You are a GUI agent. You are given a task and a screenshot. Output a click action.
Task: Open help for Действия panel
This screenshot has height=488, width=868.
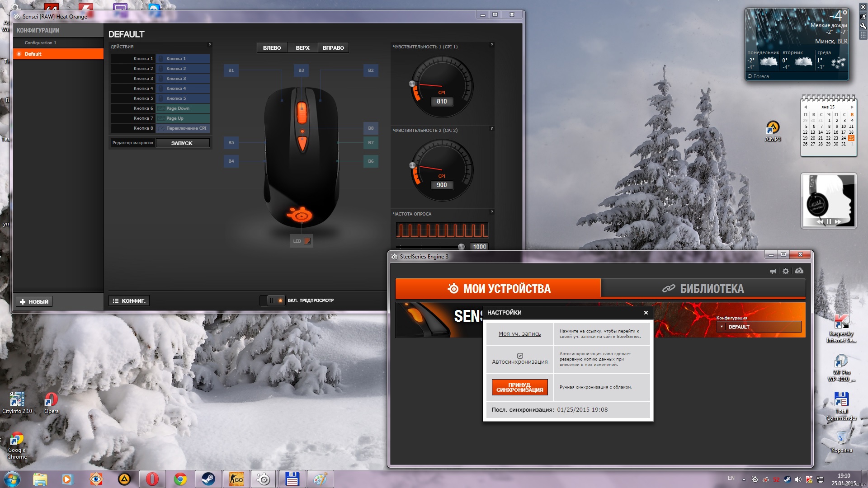(x=209, y=45)
